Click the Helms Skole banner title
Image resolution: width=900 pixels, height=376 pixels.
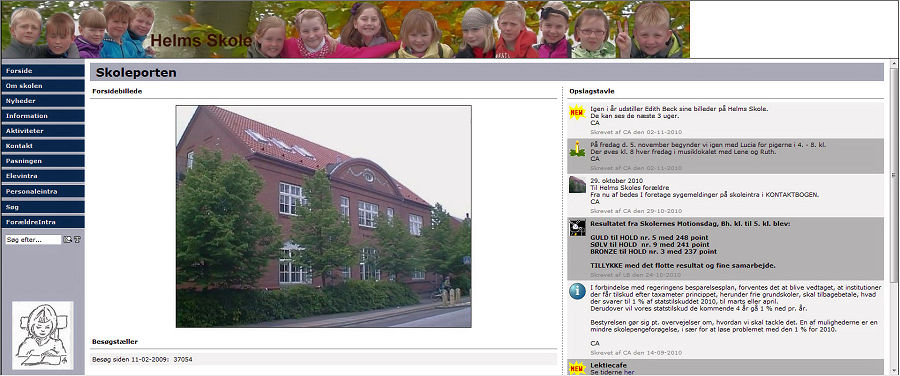(201, 41)
